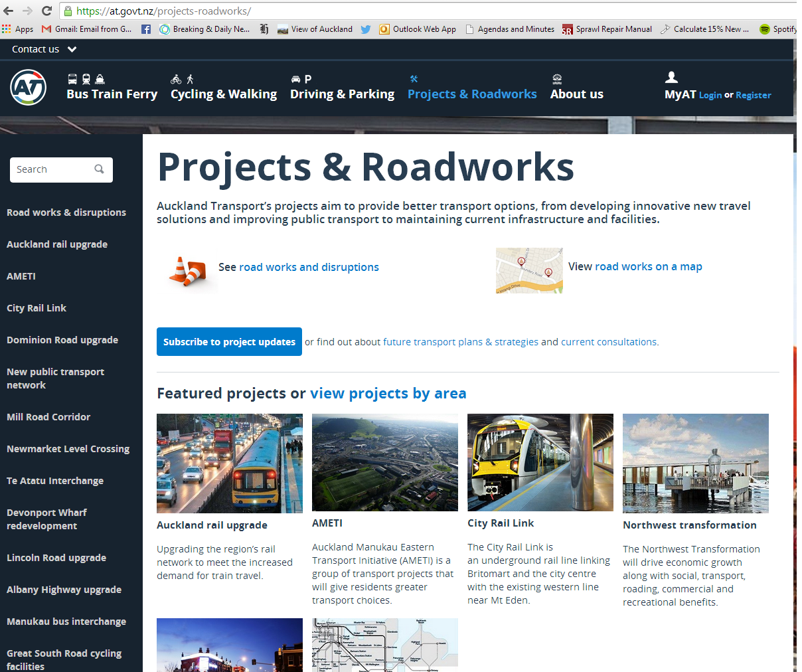Click Subscribe to project updates button
802x672 pixels.
229,342
